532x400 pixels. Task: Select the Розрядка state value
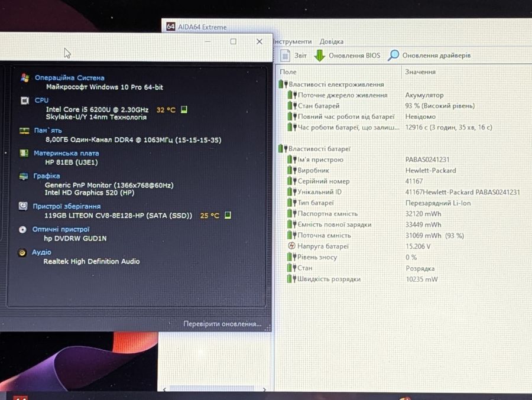click(420, 268)
